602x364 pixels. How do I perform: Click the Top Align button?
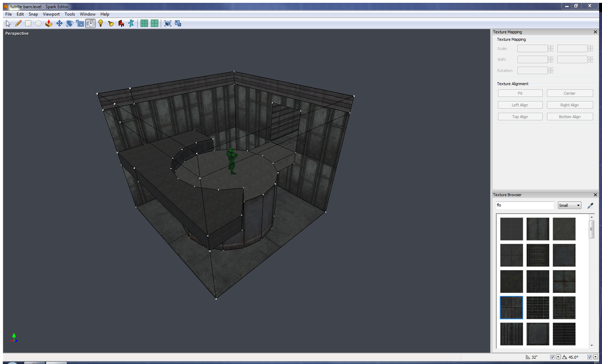(520, 117)
